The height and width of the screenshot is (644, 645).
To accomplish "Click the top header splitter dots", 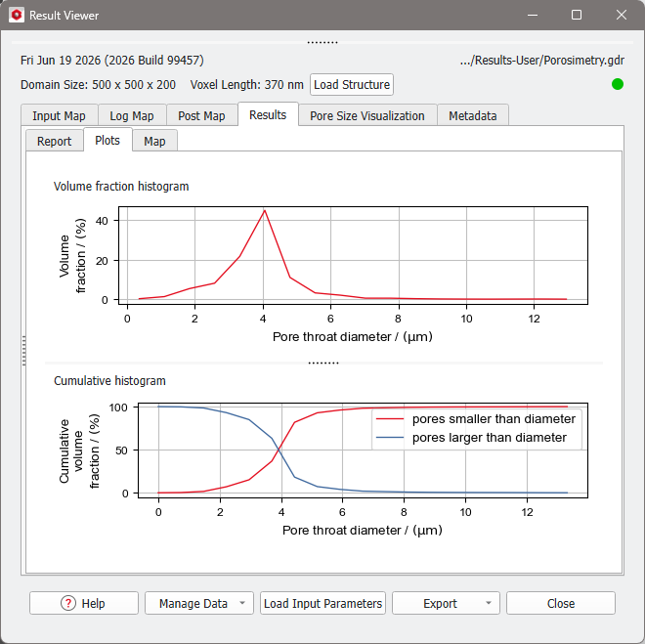I will click(322, 42).
